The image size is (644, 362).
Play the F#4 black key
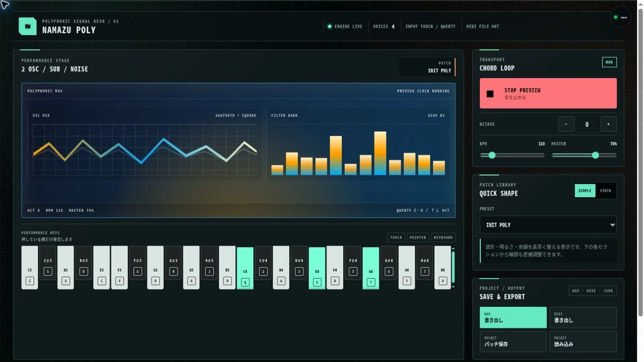(353, 263)
